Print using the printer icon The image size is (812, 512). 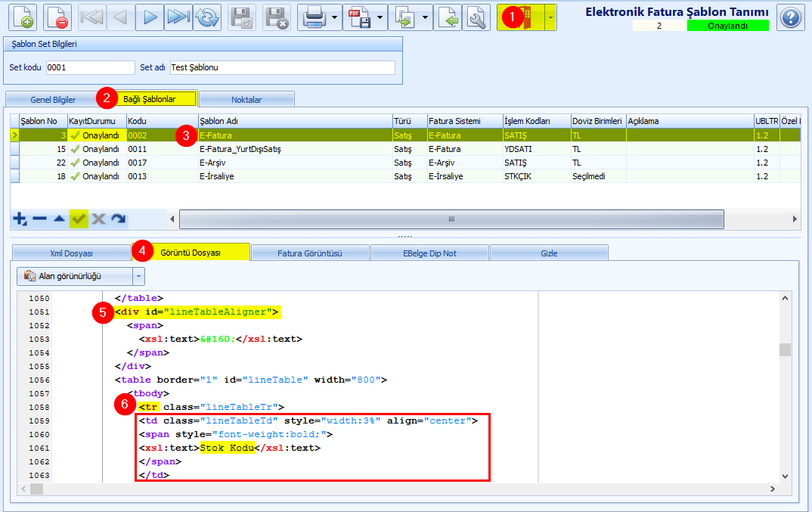click(x=314, y=17)
